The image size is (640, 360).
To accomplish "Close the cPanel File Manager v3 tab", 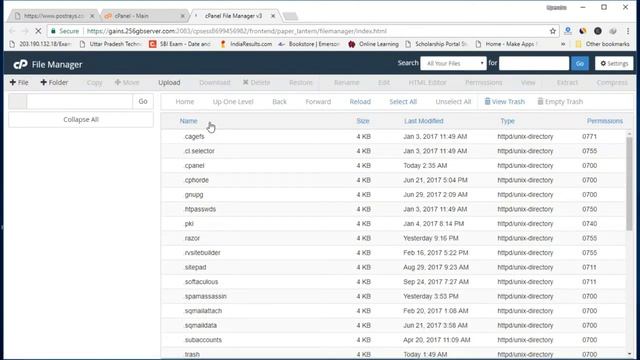I will click(x=273, y=16).
